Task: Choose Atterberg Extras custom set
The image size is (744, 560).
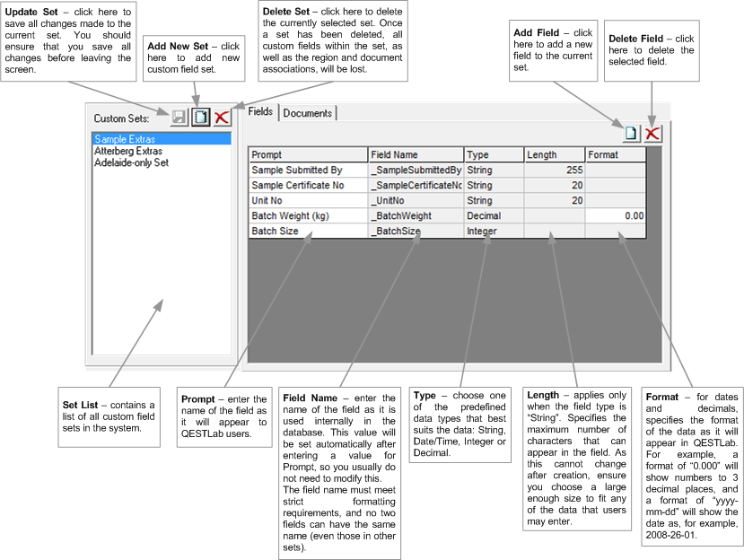Action: (128, 152)
